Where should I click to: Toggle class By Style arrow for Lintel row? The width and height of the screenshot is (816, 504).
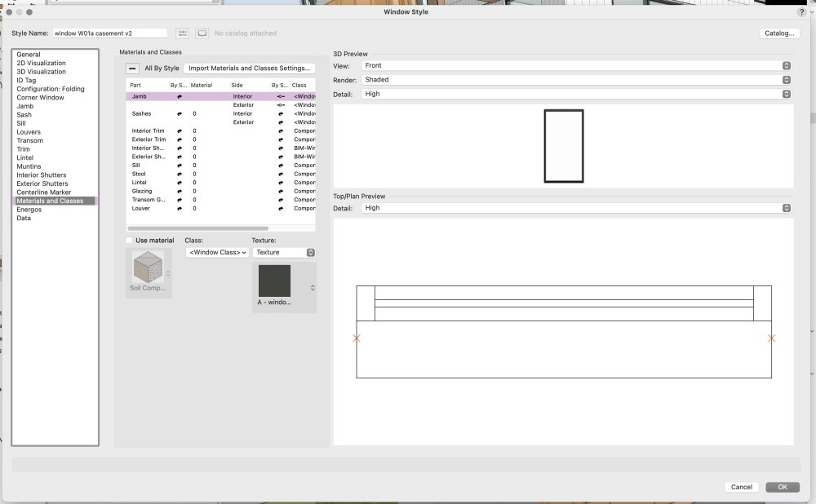(280, 183)
